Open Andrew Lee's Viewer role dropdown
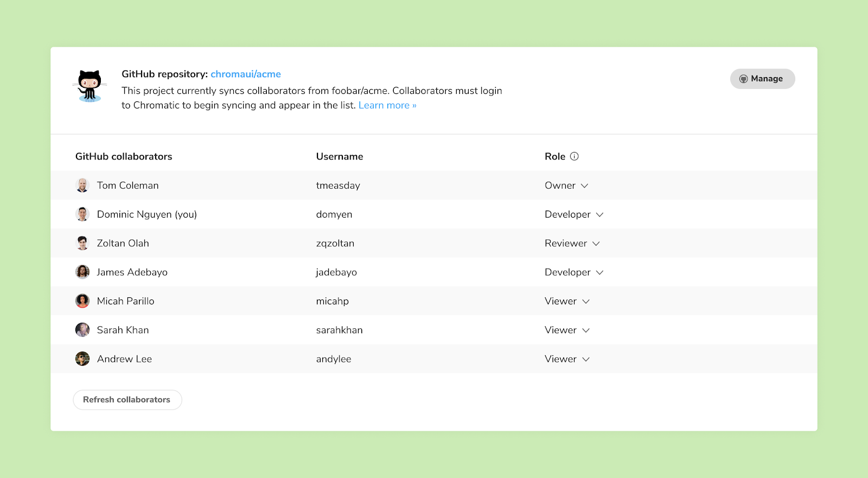Screen dimensions: 868x478 point(567,359)
